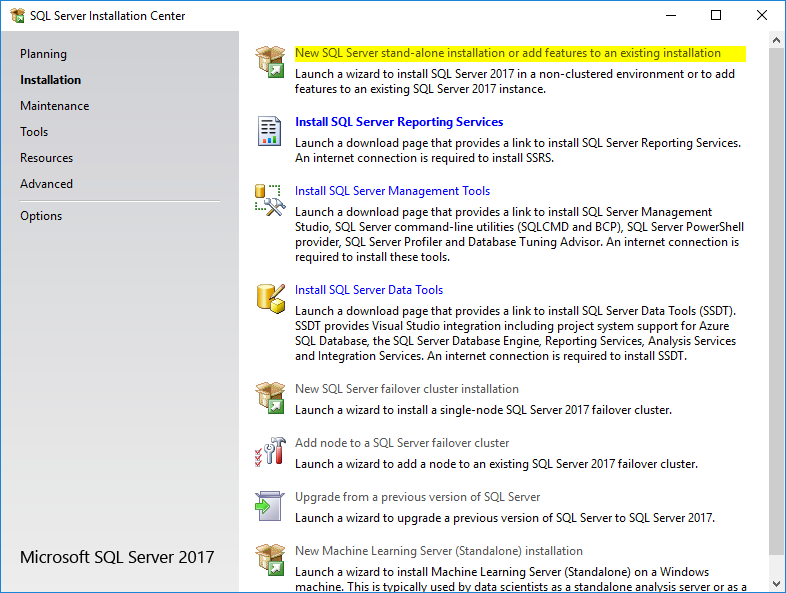Open the Options section
This screenshot has width=786, height=593.
click(x=41, y=217)
